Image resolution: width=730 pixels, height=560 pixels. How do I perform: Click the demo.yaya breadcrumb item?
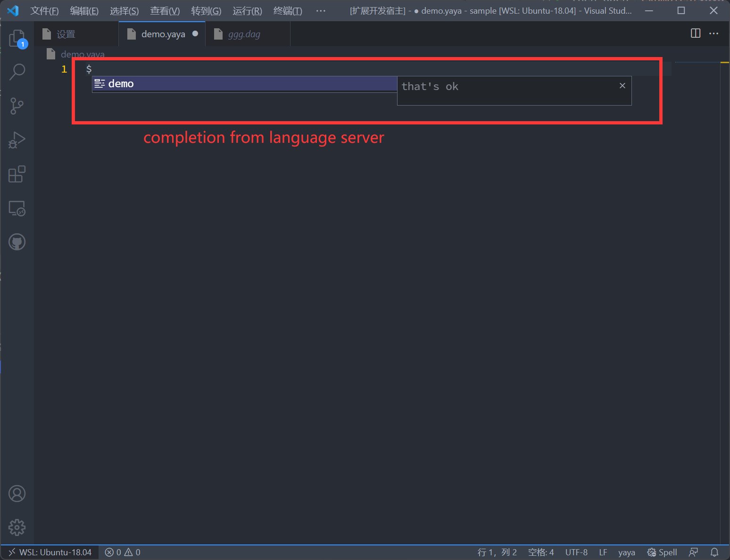click(x=83, y=54)
